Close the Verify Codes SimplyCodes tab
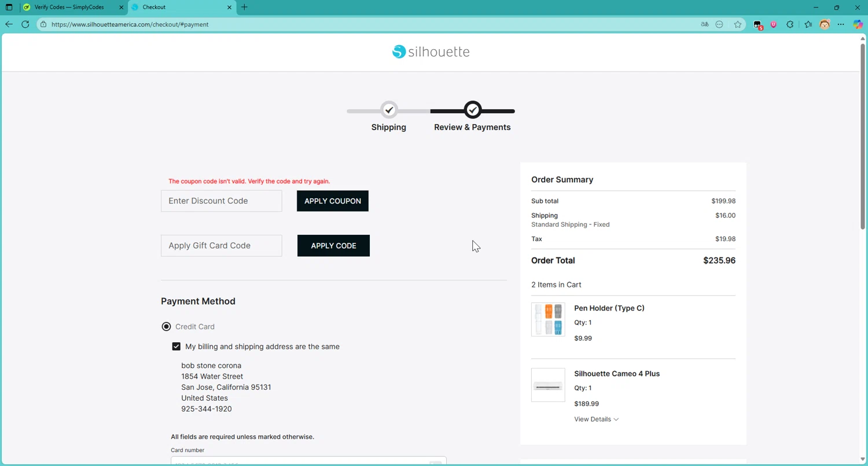Viewport: 868px width, 466px height. [121, 8]
